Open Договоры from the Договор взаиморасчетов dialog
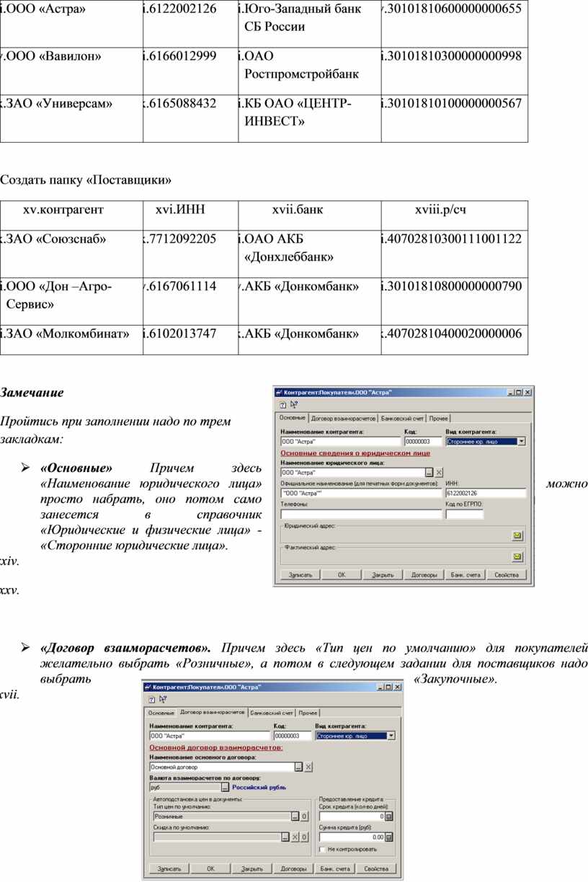Screen dimensions: 588x882 (294, 869)
